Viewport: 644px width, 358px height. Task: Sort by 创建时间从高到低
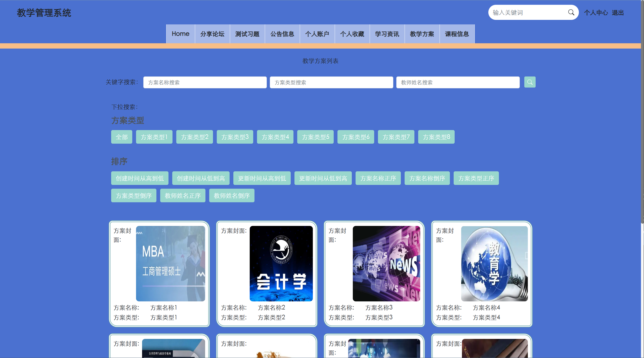point(140,178)
